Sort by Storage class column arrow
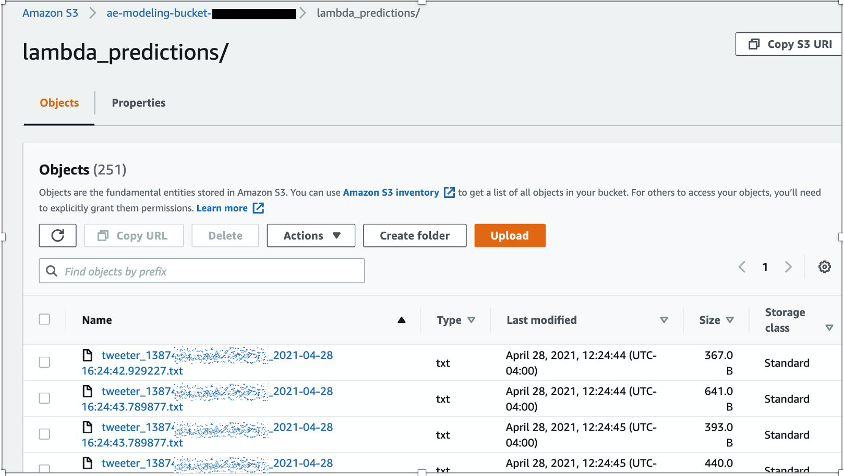Screen dimensions: 844x476 tap(829, 328)
